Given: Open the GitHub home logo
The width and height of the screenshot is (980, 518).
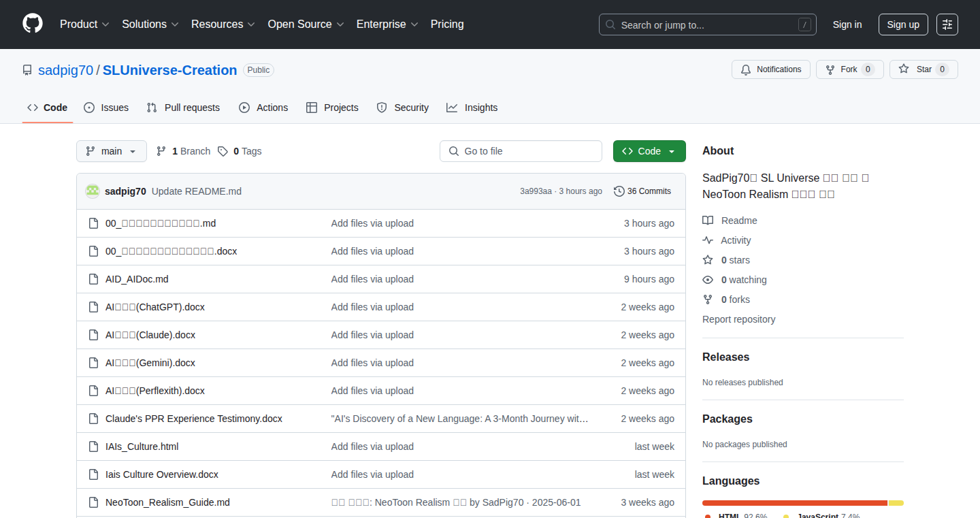Looking at the screenshot, I should pos(33,24).
